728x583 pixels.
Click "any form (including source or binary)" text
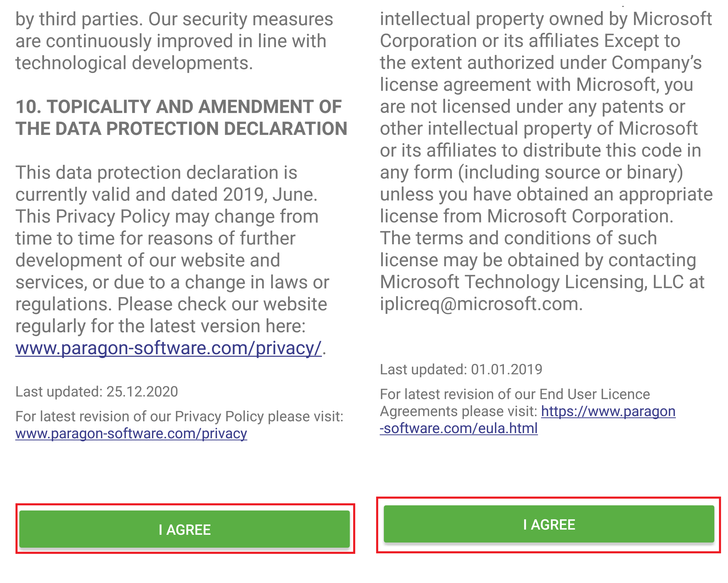click(x=532, y=172)
